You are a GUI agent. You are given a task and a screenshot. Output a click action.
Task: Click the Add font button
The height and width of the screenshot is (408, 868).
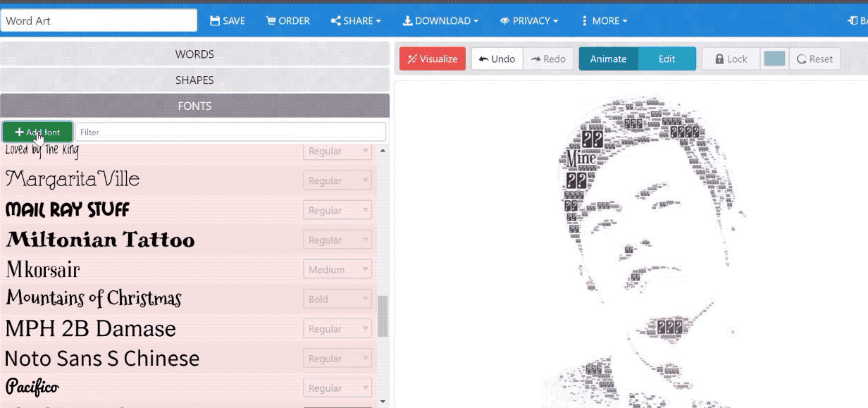[37, 132]
